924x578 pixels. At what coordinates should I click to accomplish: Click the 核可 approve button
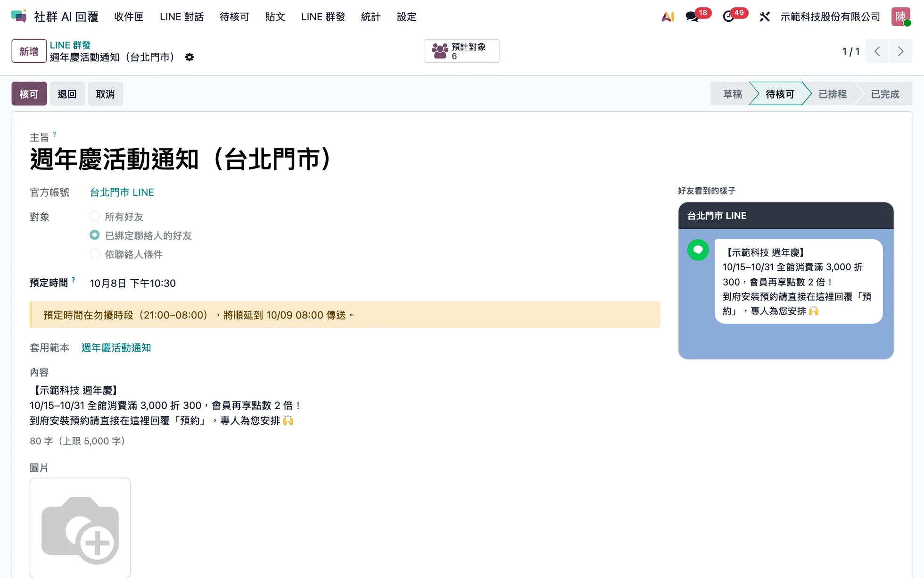point(29,94)
